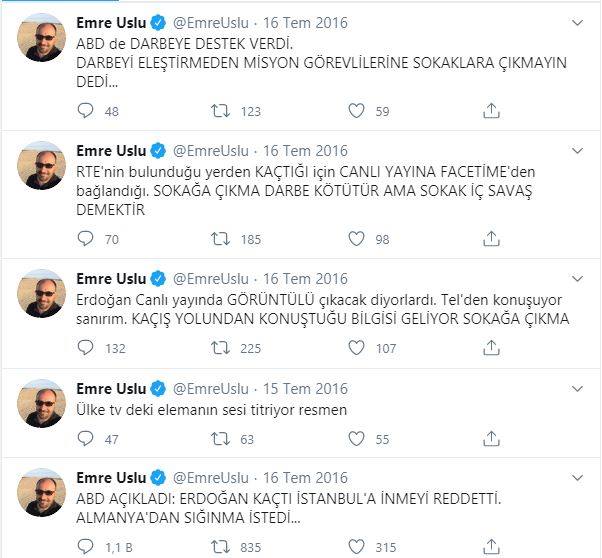The image size is (602, 558).
Task: Like the tweet with 98 likes
Action: 356,239
